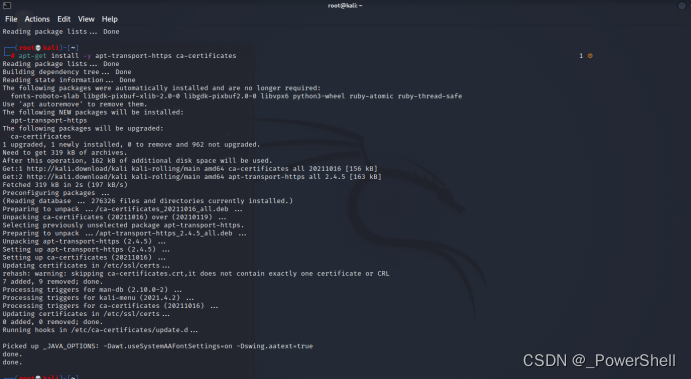The width and height of the screenshot is (691, 379).
Task: Click 'Need to get 319 kB of archives.' line
Action: (x=64, y=152)
